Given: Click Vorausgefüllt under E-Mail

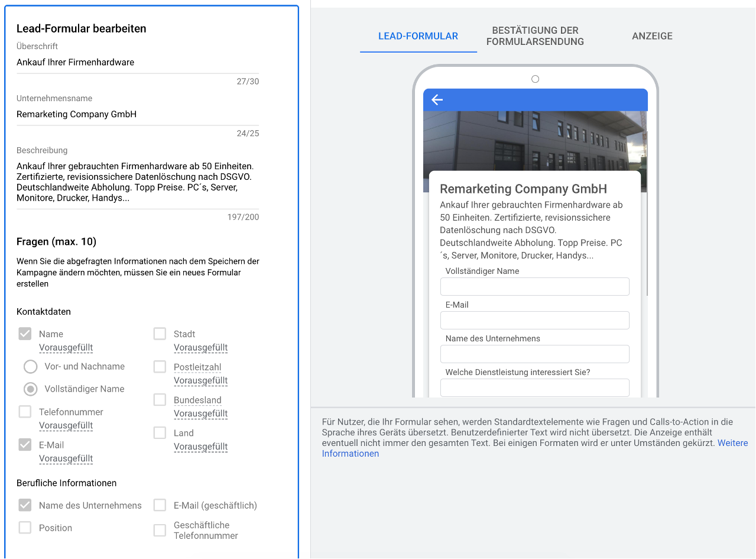Looking at the screenshot, I should tap(66, 459).
